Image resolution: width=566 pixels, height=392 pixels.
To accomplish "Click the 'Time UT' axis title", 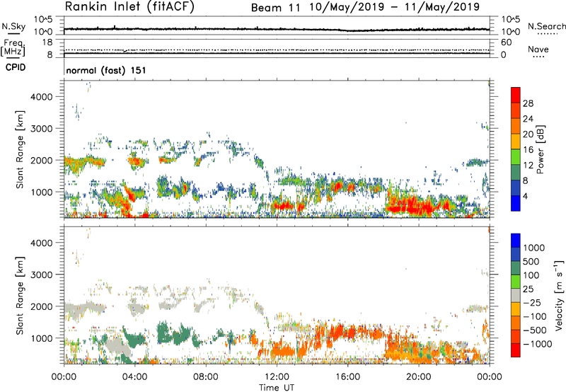I will pos(277,388).
